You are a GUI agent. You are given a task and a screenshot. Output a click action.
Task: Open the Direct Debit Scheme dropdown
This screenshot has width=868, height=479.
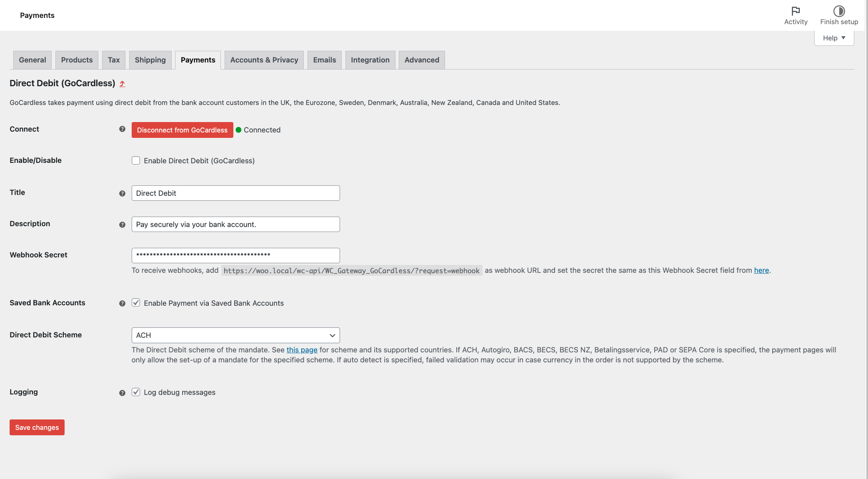click(x=235, y=335)
